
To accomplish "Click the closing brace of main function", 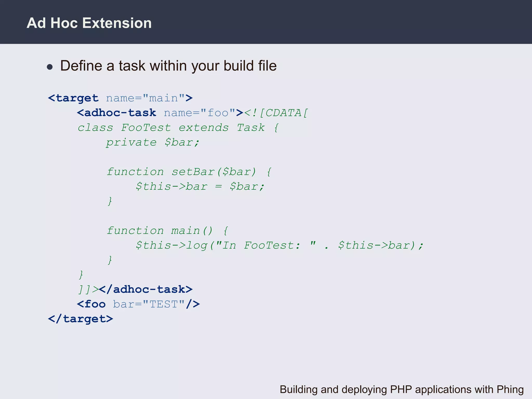I will coord(110,260).
